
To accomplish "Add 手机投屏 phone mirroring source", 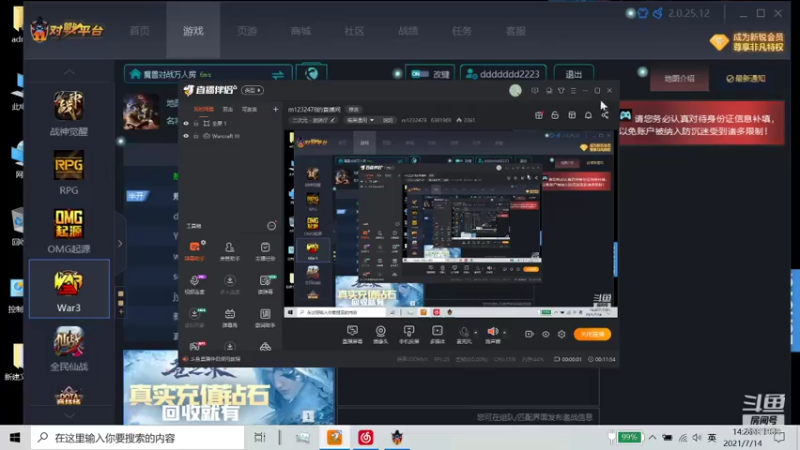I will point(409,334).
